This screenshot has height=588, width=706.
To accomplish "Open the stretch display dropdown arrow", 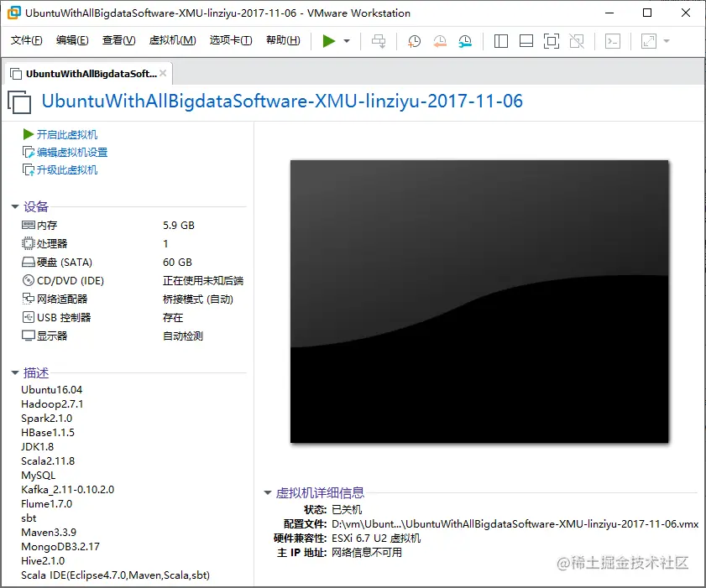I will [667, 41].
